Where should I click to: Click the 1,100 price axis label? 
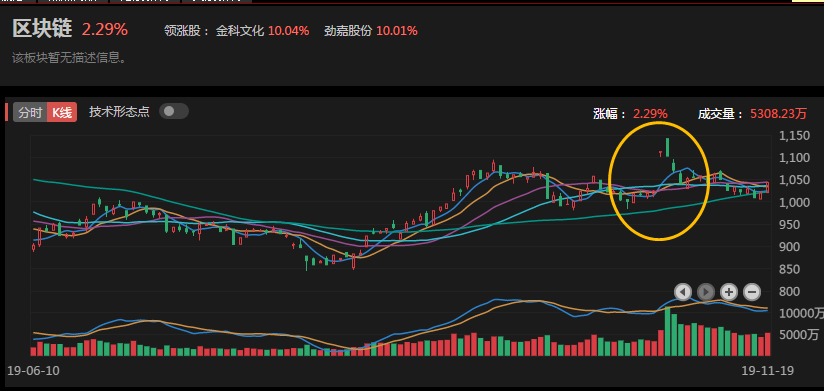point(794,158)
